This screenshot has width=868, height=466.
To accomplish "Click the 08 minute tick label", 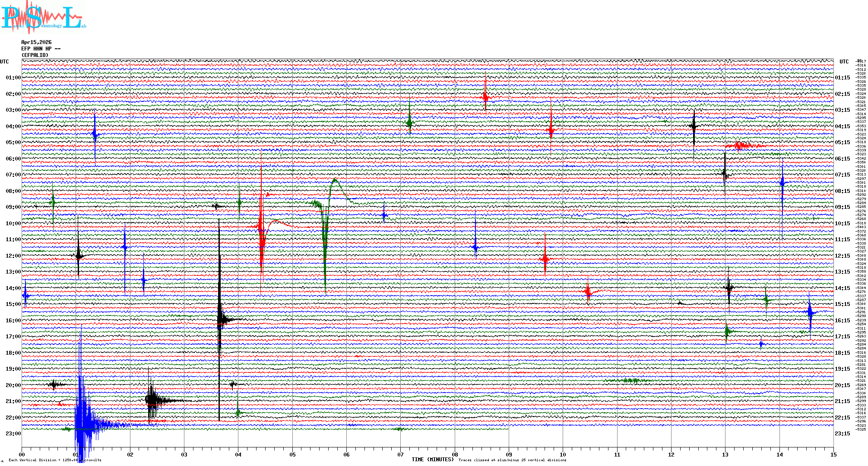I will coord(455,454).
